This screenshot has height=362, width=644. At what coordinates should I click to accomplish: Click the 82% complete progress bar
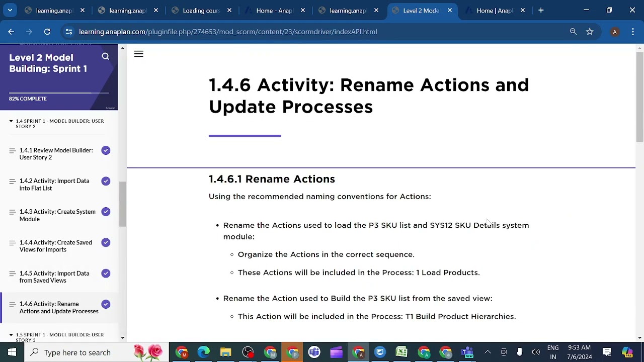point(59,93)
